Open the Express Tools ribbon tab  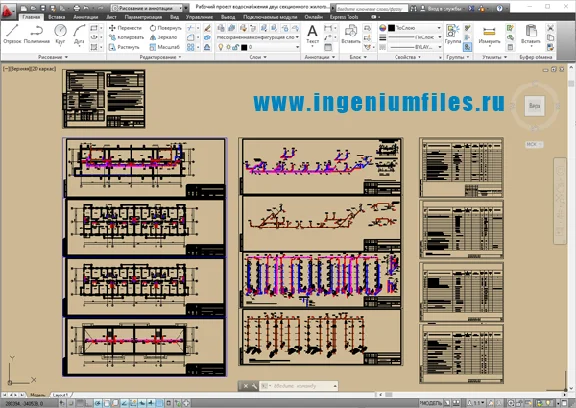[x=343, y=17]
